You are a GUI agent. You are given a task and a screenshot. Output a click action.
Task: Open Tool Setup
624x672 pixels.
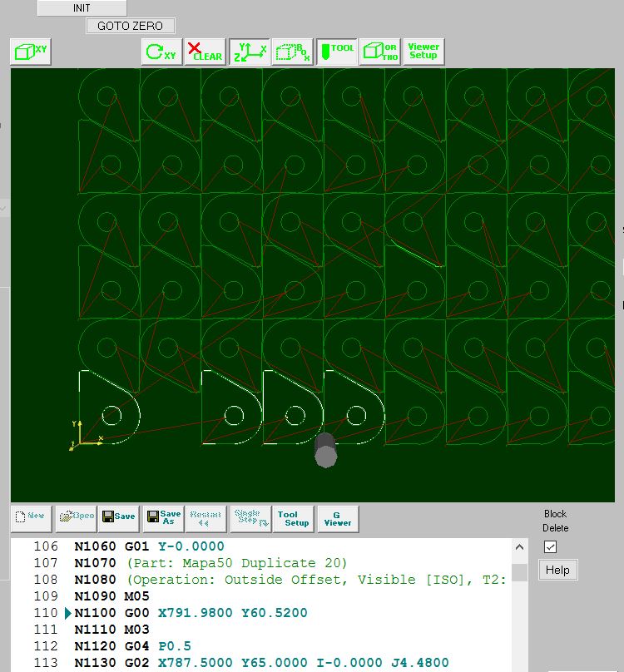(293, 518)
